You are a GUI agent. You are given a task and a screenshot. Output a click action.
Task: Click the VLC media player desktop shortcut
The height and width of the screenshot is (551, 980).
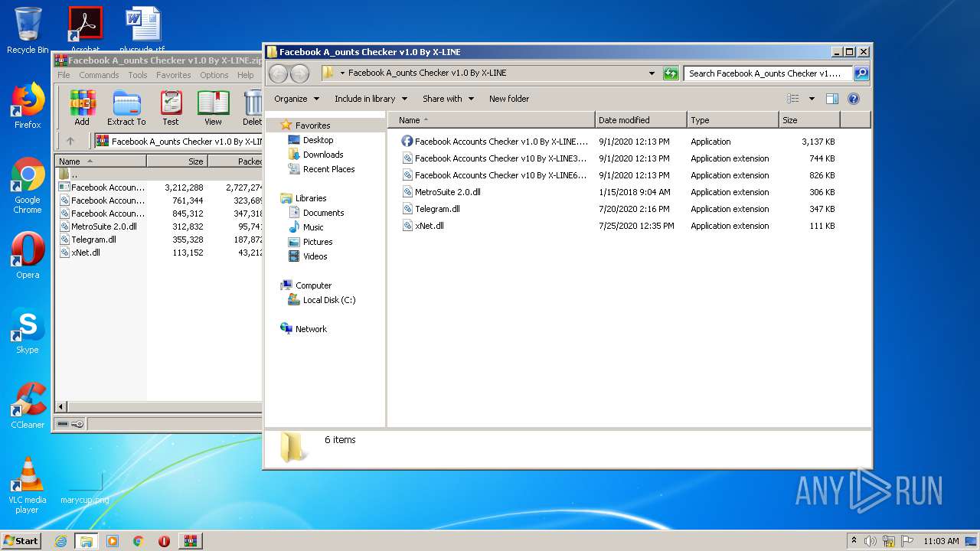(x=28, y=486)
